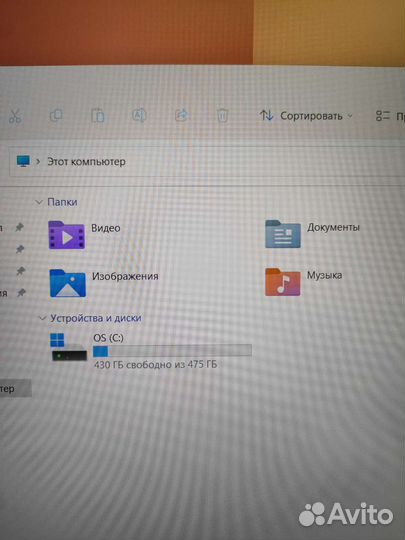
Task: Click the Устройства и диски header
Action: click(x=96, y=318)
